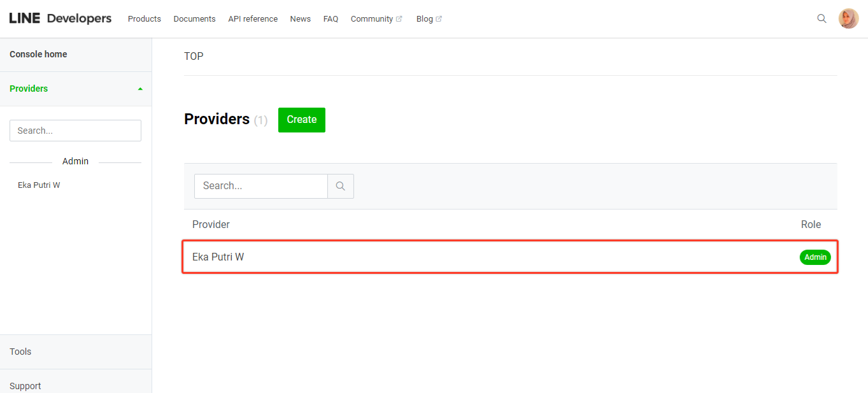868x393 pixels.
Task: Click the LINE Developers logo
Action: (60, 18)
